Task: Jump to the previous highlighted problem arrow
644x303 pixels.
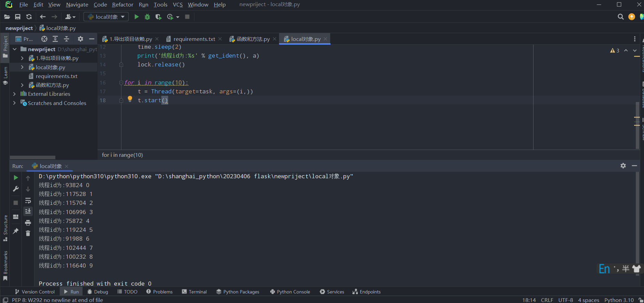Action: tap(626, 50)
